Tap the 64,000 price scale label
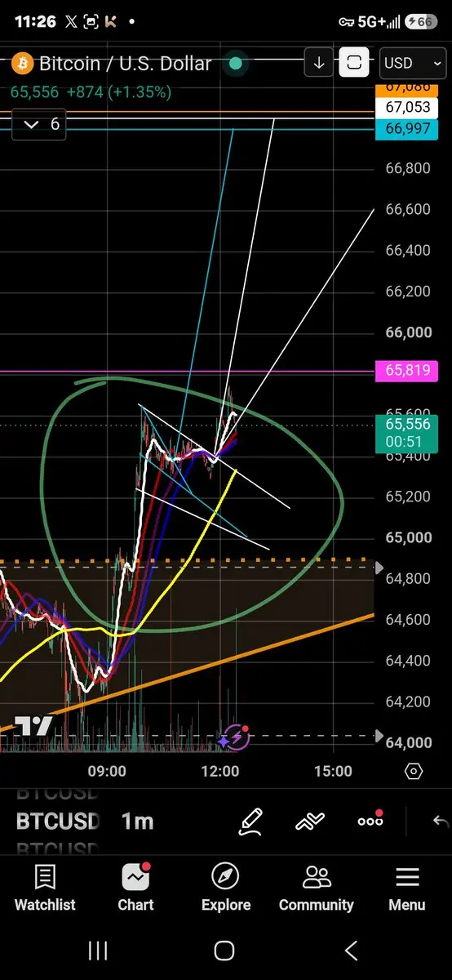Image resolution: width=452 pixels, height=980 pixels. coord(408,742)
